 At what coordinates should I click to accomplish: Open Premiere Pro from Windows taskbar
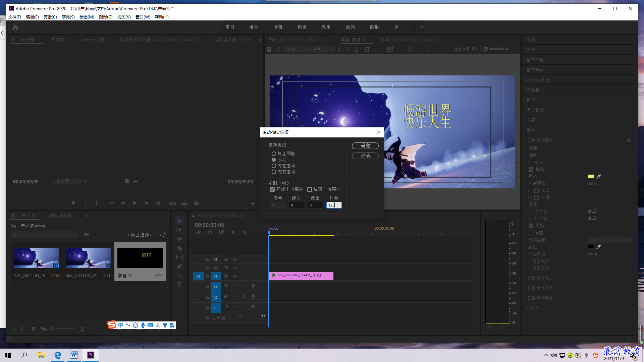(91, 355)
